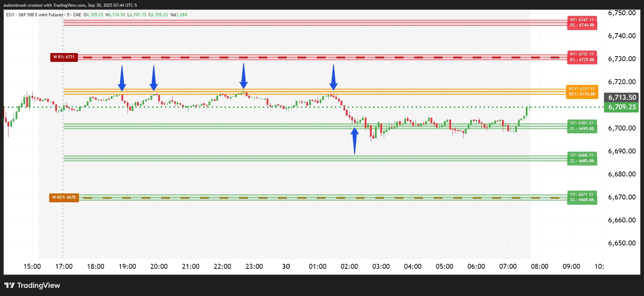Select the red R2 6744.88 level label

pyautogui.click(x=582, y=25)
